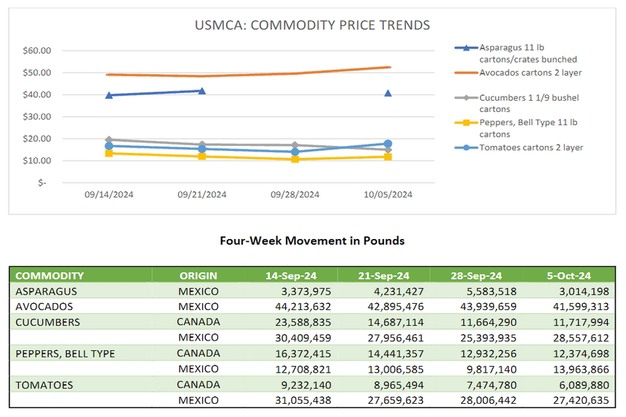Click the Four-Week Movement in Pounds heading

tap(313, 241)
